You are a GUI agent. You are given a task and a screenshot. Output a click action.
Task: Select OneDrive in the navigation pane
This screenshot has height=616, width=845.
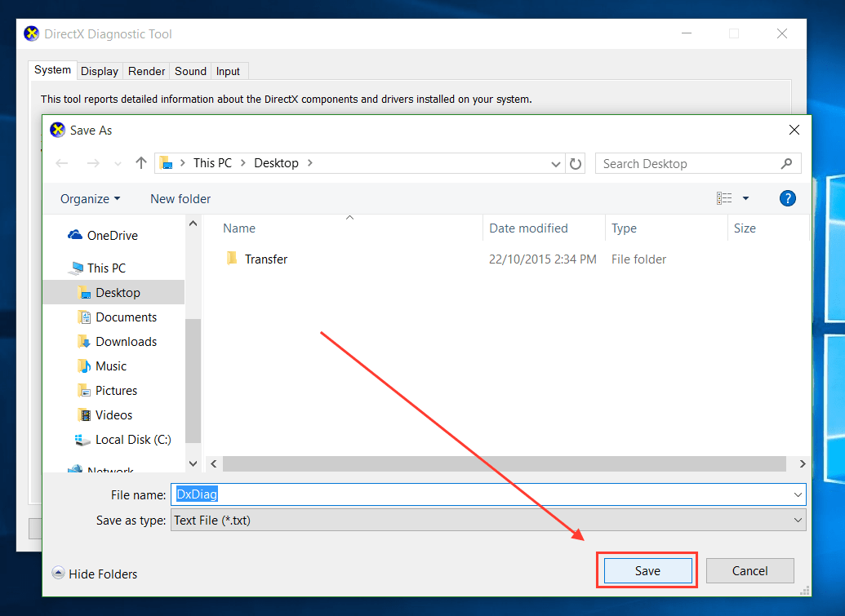coord(112,236)
